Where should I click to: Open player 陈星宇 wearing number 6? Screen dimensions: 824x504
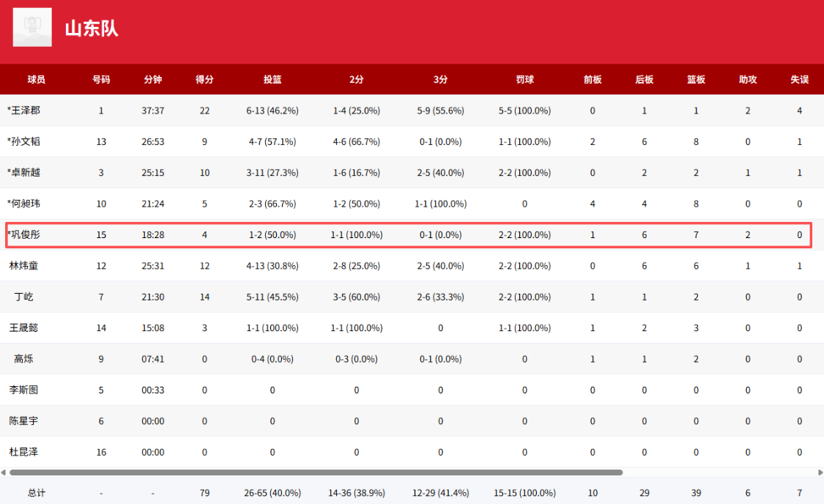pos(23,420)
